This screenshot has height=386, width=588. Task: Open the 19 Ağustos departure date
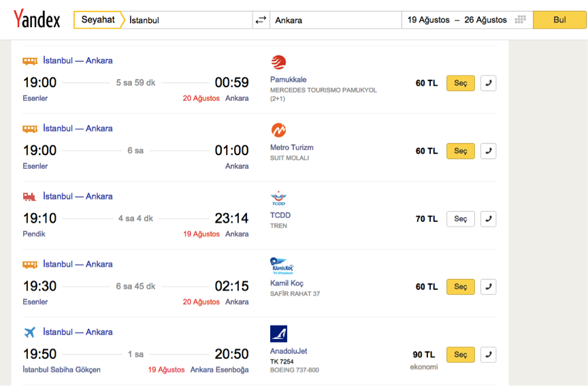428,20
